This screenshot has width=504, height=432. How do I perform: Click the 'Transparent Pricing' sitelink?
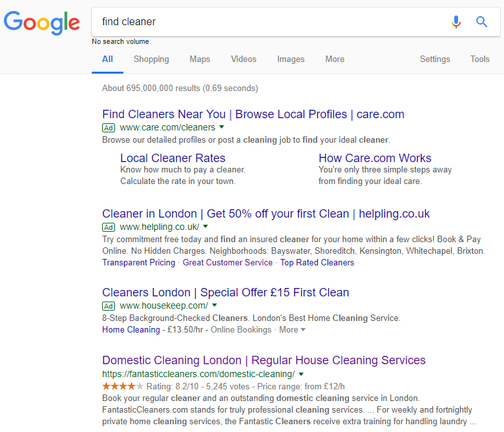pos(138,262)
